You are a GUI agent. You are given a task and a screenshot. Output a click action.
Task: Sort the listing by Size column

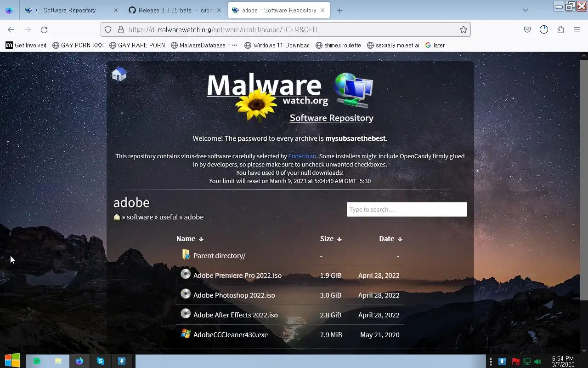[331, 238]
